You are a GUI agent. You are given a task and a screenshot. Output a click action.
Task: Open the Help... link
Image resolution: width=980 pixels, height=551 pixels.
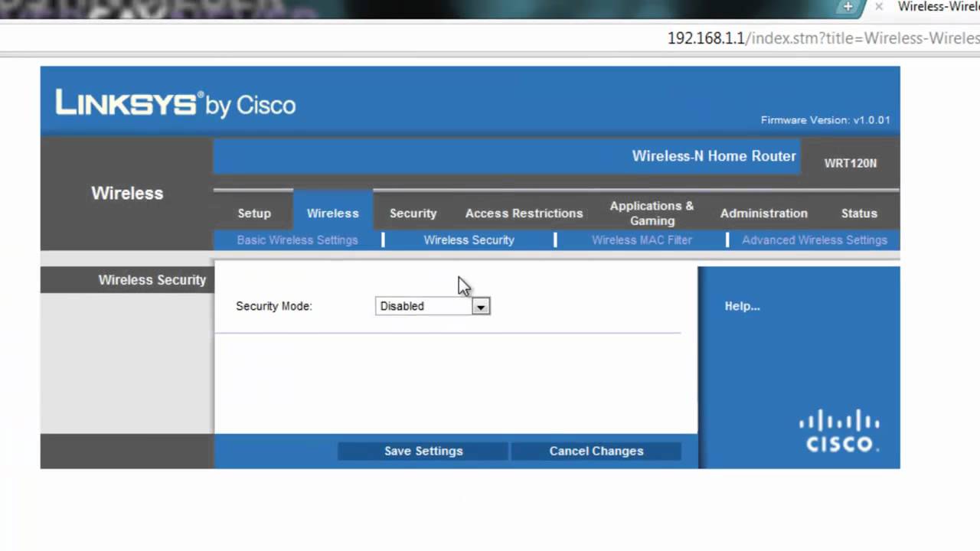(x=742, y=306)
